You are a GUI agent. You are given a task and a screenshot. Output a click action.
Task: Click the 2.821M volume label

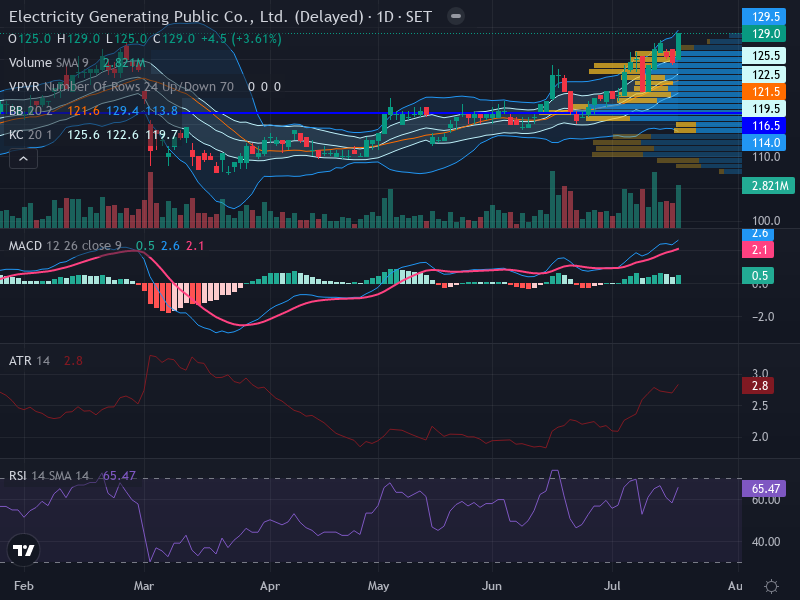coord(768,185)
